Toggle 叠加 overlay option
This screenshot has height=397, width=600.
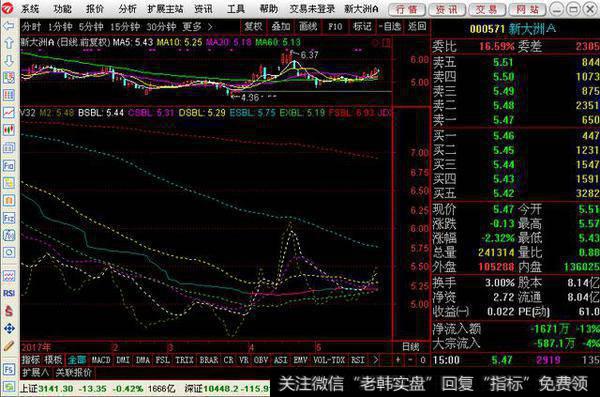click(x=280, y=26)
